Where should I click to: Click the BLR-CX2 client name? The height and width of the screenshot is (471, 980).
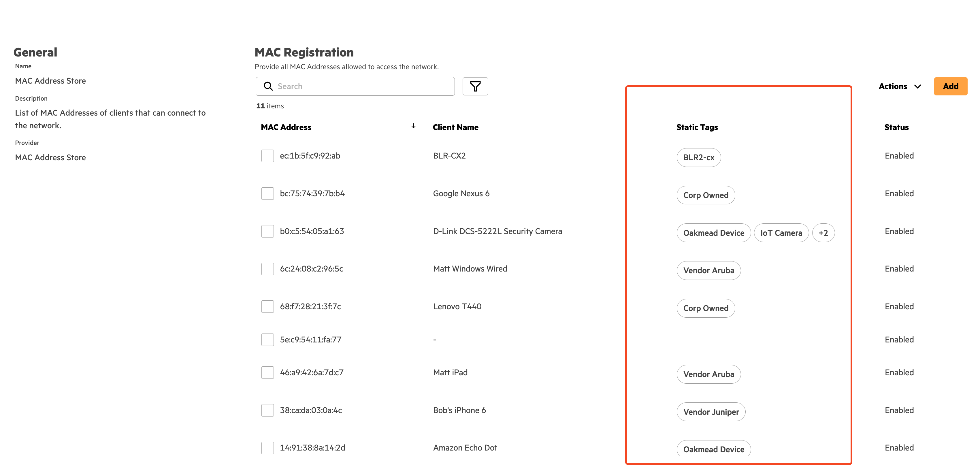click(x=449, y=156)
